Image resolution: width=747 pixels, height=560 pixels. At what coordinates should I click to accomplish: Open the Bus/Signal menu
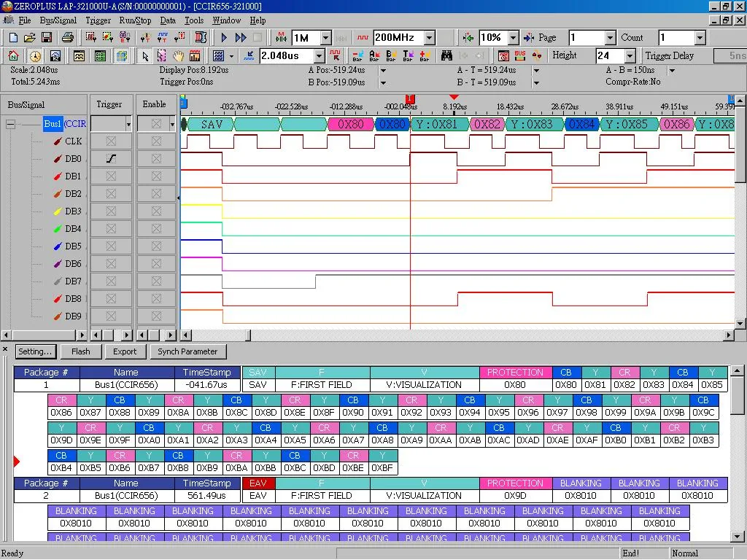tap(58, 20)
